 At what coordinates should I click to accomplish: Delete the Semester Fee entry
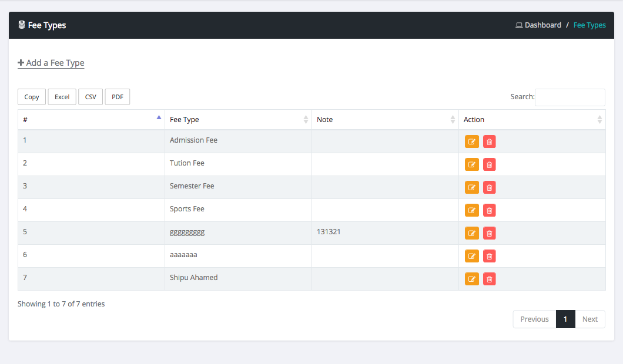(489, 187)
